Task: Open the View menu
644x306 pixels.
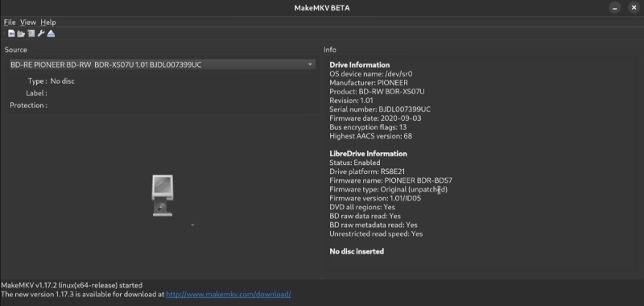Action: (x=28, y=23)
